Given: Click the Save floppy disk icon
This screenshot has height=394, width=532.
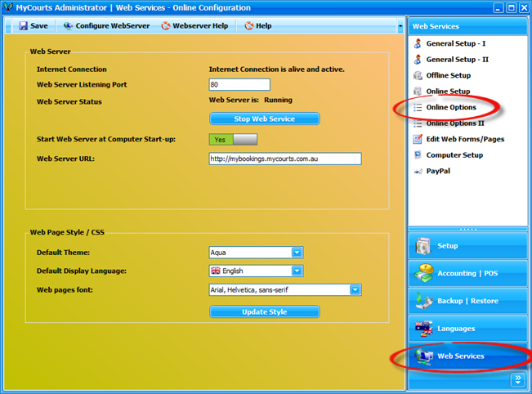Looking at the screenshot, I should pyautogui.click(x=23, y=26).
